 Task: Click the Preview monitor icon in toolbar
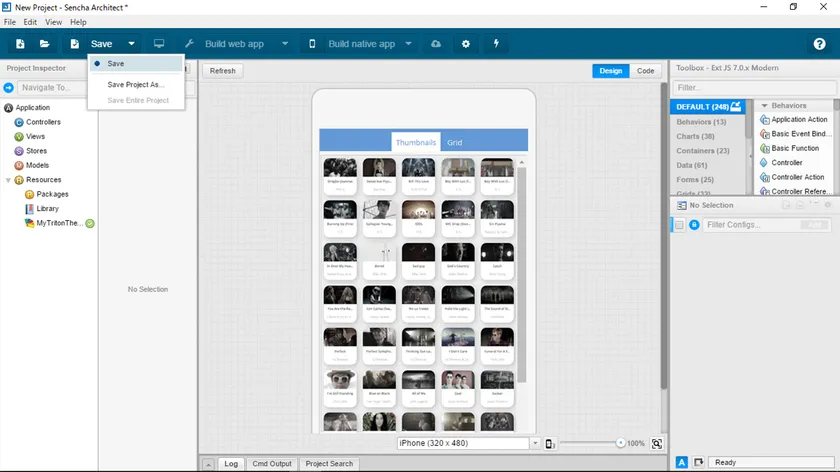tap(159, 44)
